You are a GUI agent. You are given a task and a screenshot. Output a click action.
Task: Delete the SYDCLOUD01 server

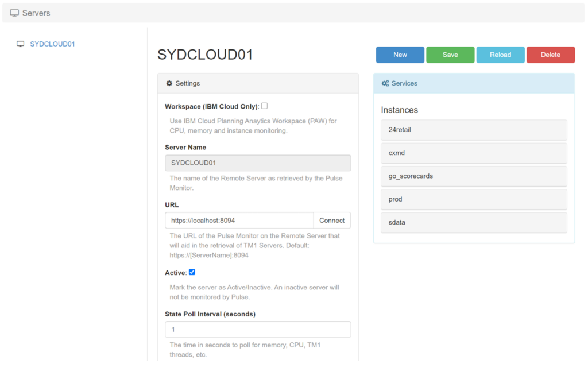[x=550, y=55]
